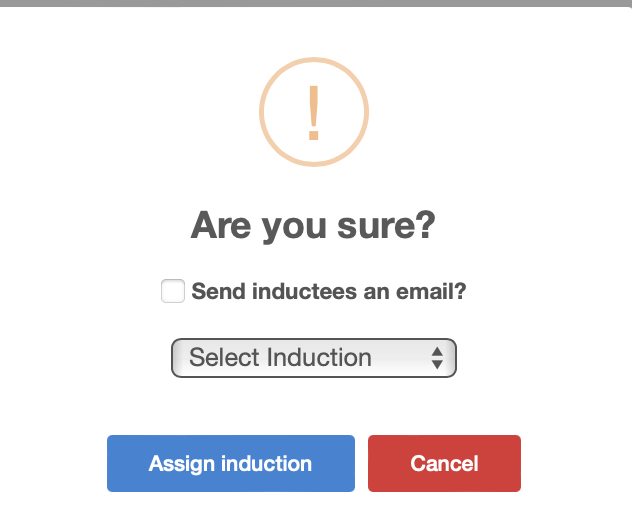Open the Select Induction dropdown
Screen dimensions: 632x520
point(314,358)
